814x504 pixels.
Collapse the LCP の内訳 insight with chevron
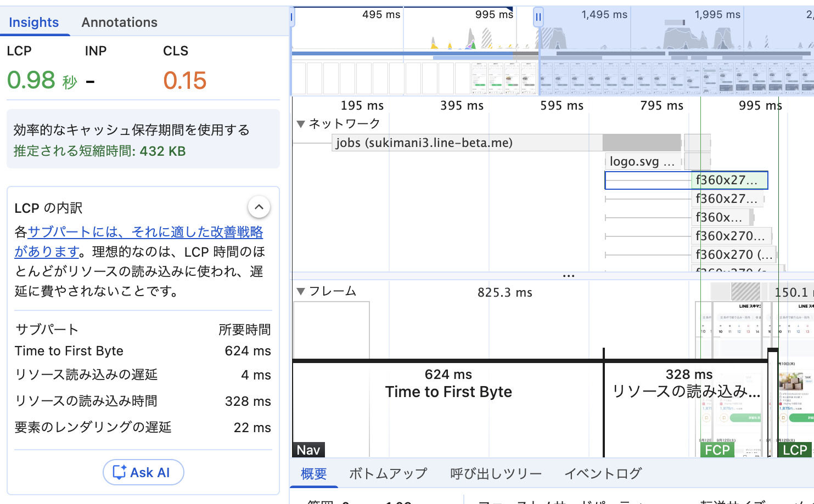pyautogui.click(x=259, y=207)
